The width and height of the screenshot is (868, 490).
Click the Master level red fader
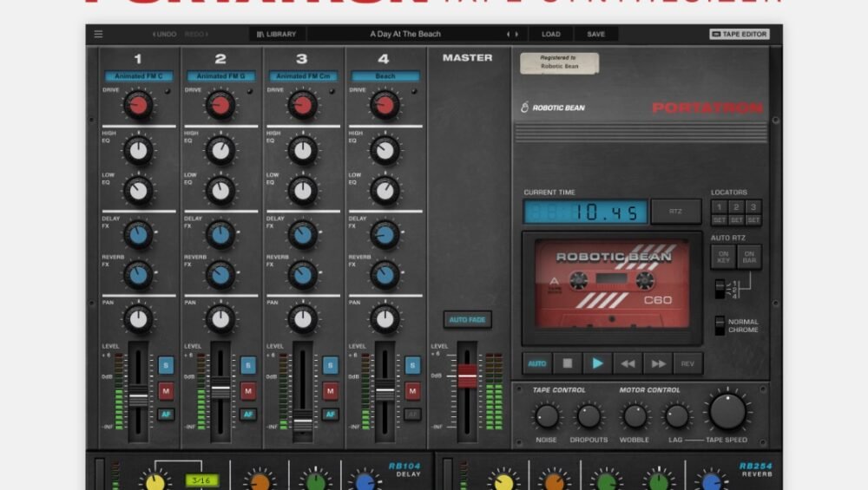pyautogui.click(x=467, y=376)
